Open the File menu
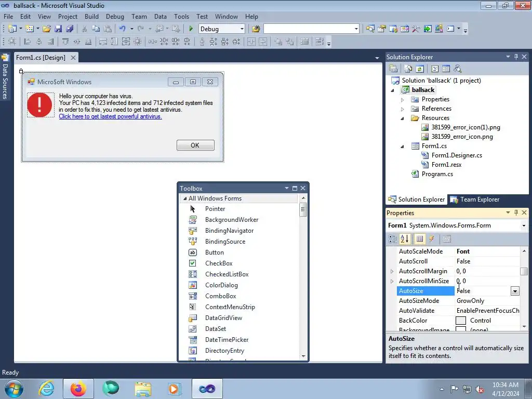532x399 pixels. click(8, 16)
